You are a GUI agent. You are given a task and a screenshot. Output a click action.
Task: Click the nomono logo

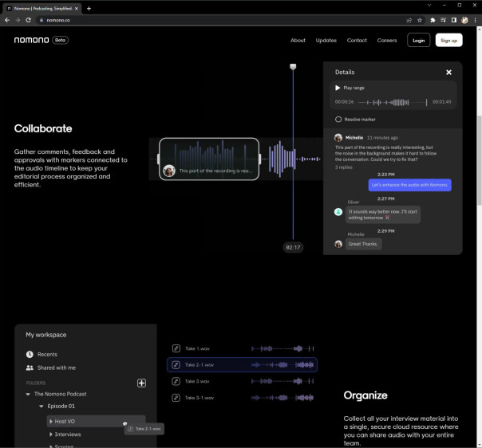pos(31,40)
